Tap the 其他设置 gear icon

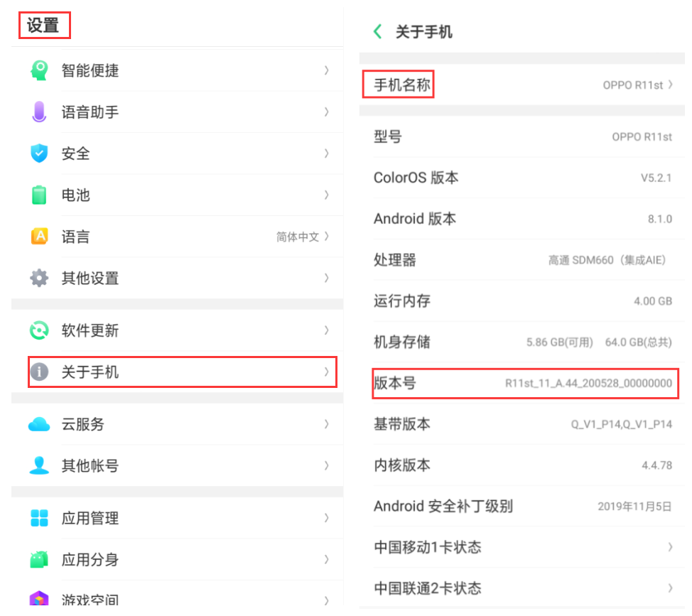click(x=39, y=278)
